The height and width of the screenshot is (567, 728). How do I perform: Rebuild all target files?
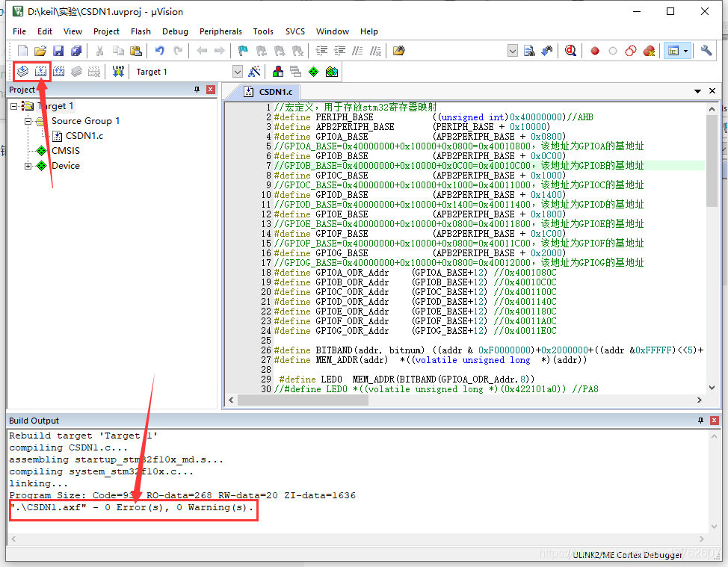[58, 72]
